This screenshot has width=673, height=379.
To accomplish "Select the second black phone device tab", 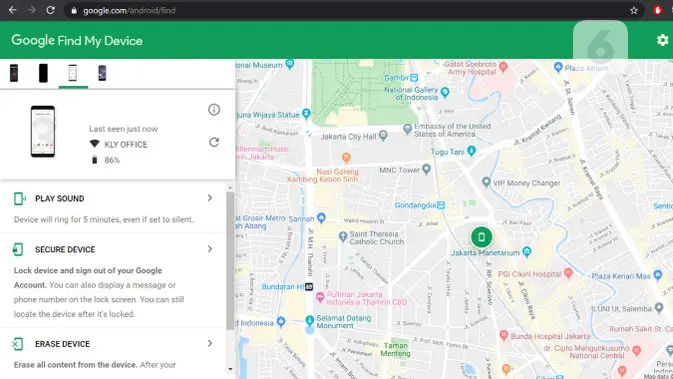I will (x=43, y=73).
